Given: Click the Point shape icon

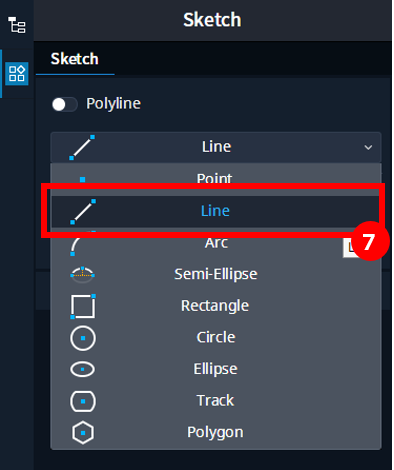Looking at the screenshot, I should coord(82,179).
